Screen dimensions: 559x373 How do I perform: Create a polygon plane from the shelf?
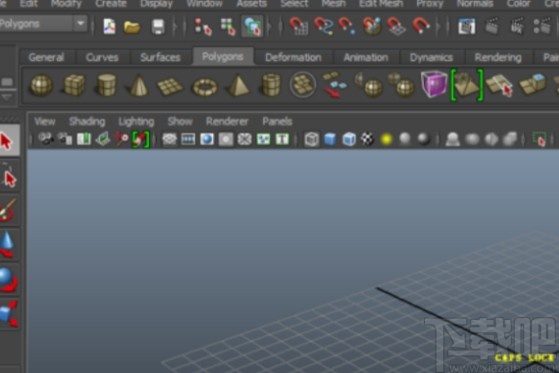pyautogui.click(x=170, y=86)
